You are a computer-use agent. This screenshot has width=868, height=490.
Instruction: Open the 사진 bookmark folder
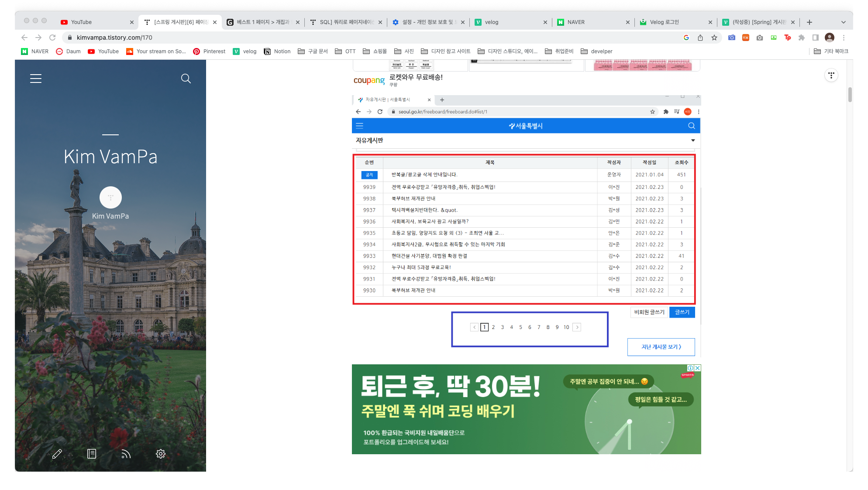[404, 51]
